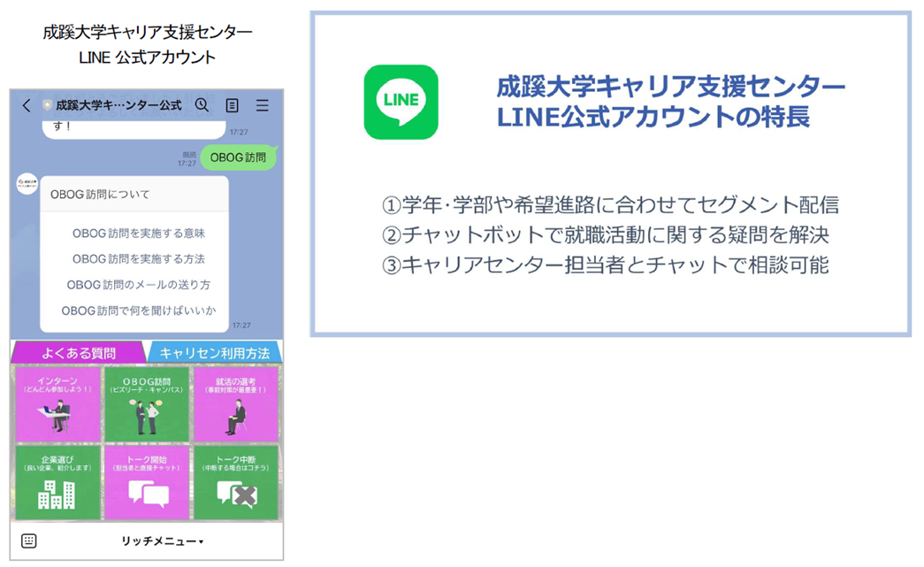Click the 成蹊大学キャリア支援センター caption above phone

[x=148, y=32]
